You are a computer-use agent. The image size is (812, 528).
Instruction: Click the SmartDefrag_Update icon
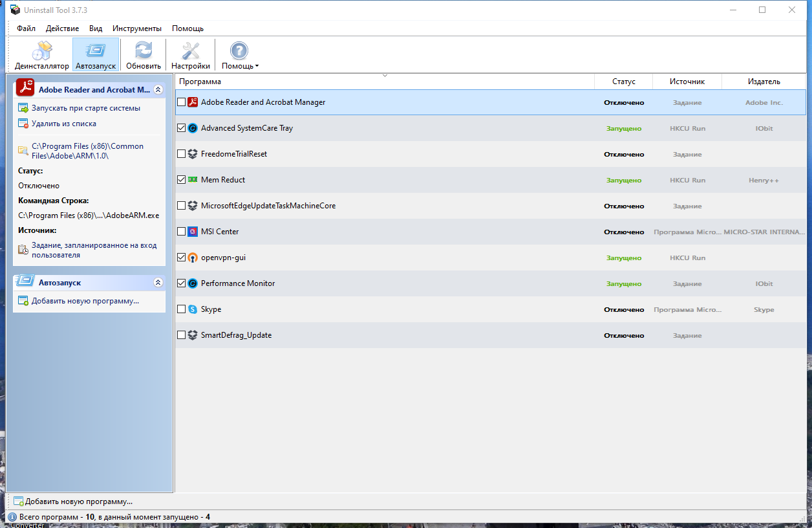click(192, 335)
